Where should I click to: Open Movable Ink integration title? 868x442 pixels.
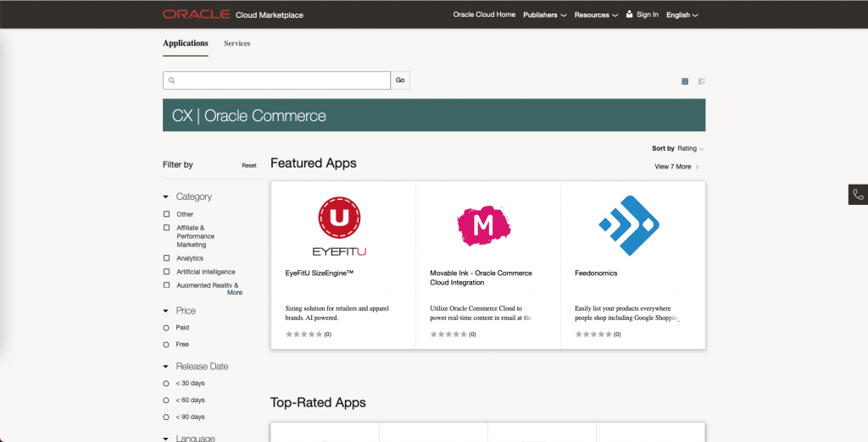(481, 278)
